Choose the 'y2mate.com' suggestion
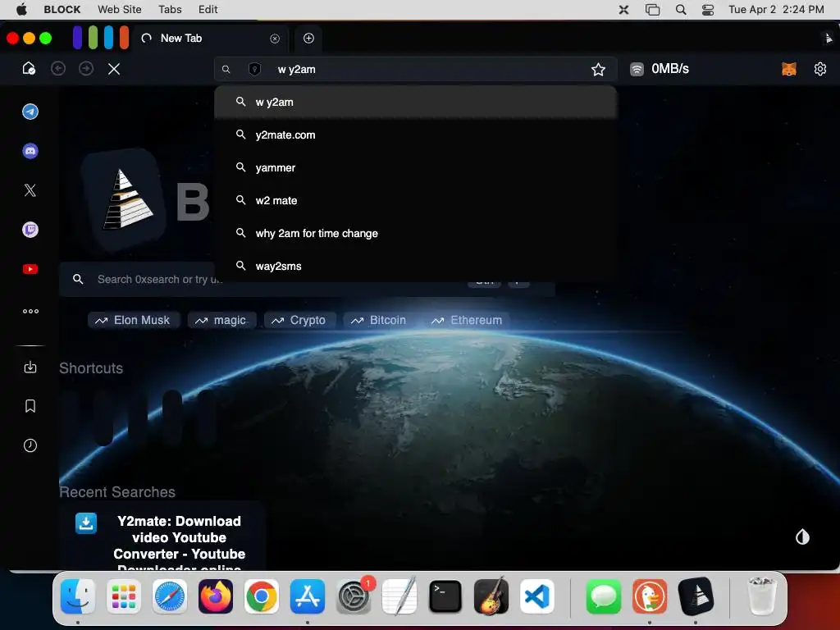840x630 pixels. 416,135
